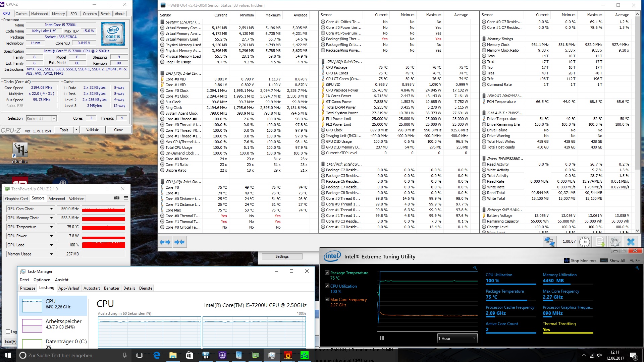
Task: Open HWiNFO sensor settings gear
Action: (615, 242)
